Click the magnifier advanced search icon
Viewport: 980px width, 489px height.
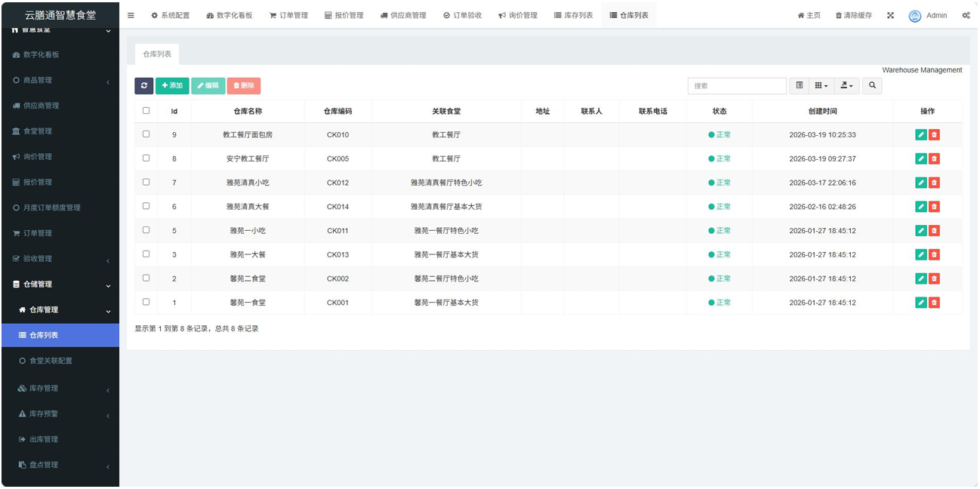coord(872,86)
